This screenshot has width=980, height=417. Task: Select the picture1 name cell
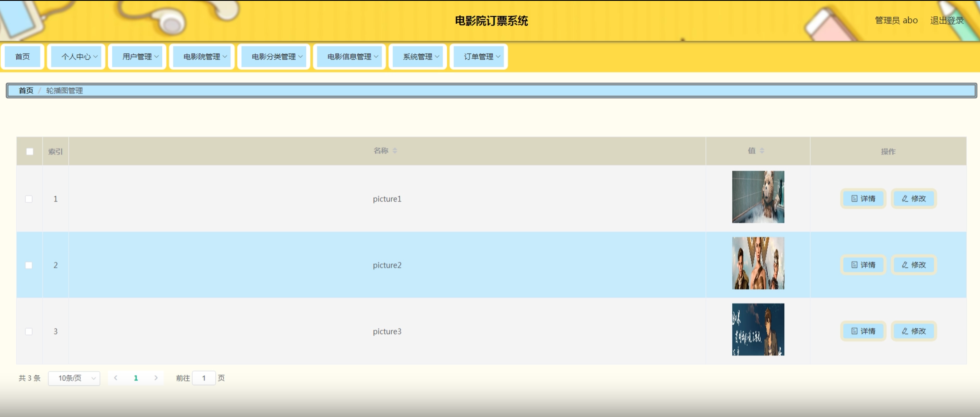(387, 199)
